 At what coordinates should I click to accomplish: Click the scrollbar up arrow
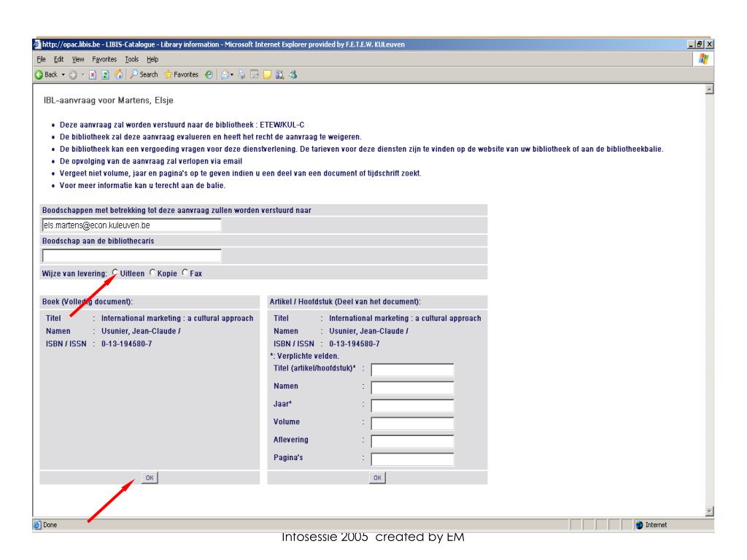709,89
